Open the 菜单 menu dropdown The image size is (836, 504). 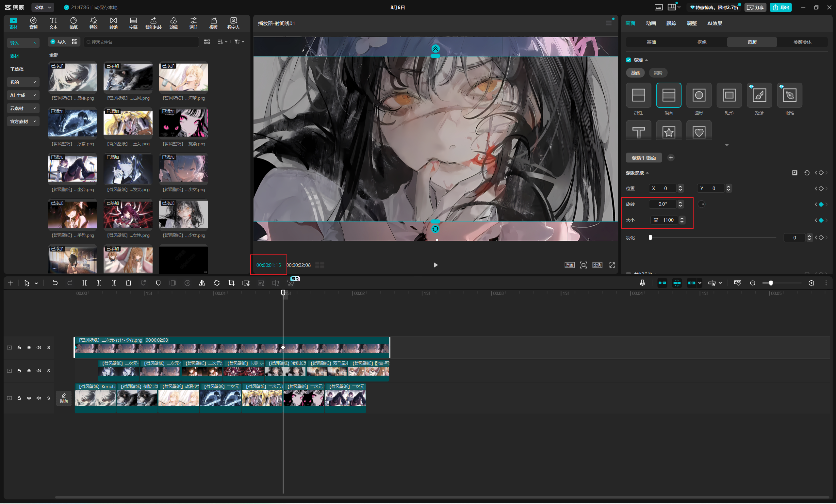(42, 7)
